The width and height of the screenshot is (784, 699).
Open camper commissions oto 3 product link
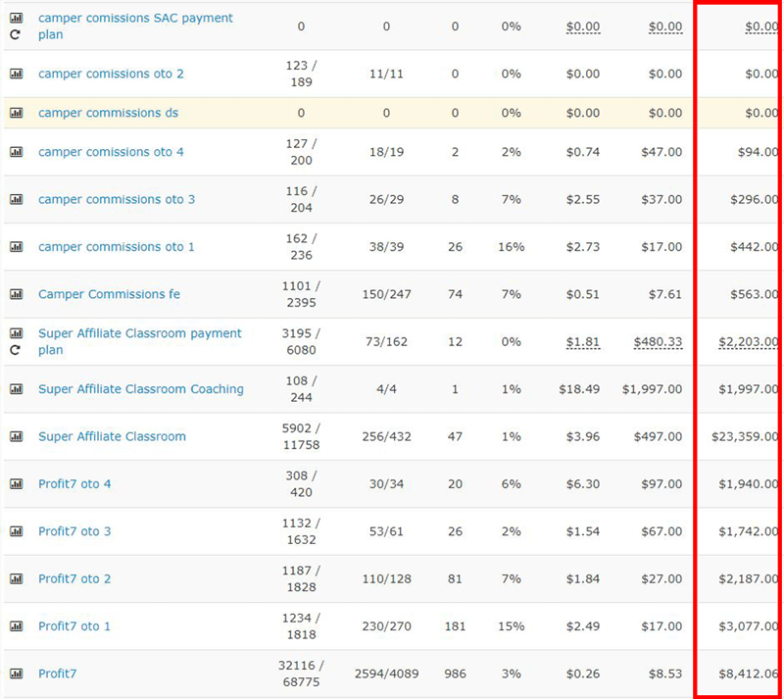click(117, 200)
